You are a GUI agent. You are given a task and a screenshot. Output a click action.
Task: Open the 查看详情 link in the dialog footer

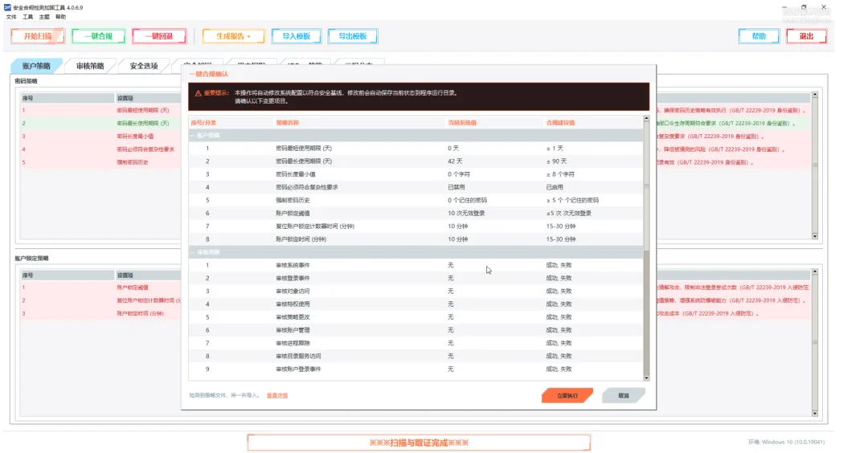tap(276, 395)
